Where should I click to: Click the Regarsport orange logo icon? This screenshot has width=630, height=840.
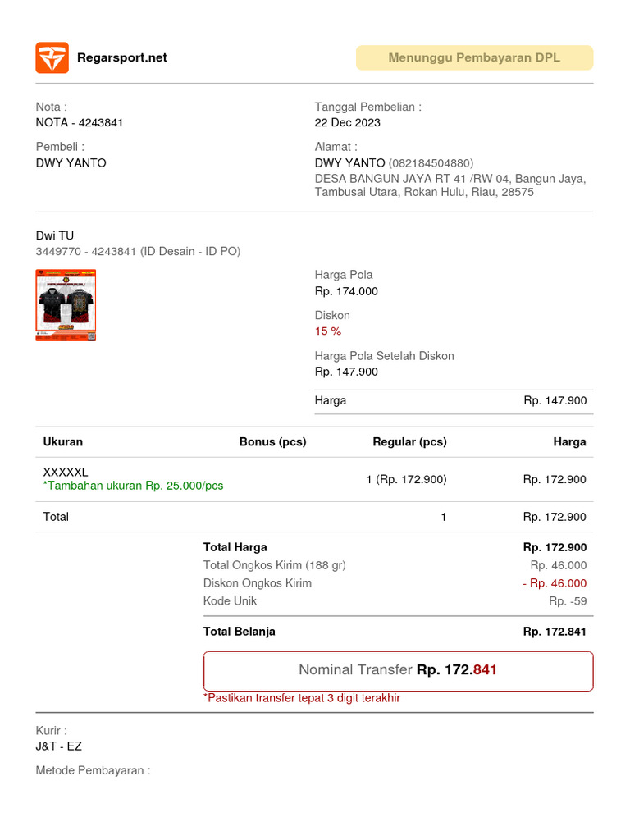[52, 57]
